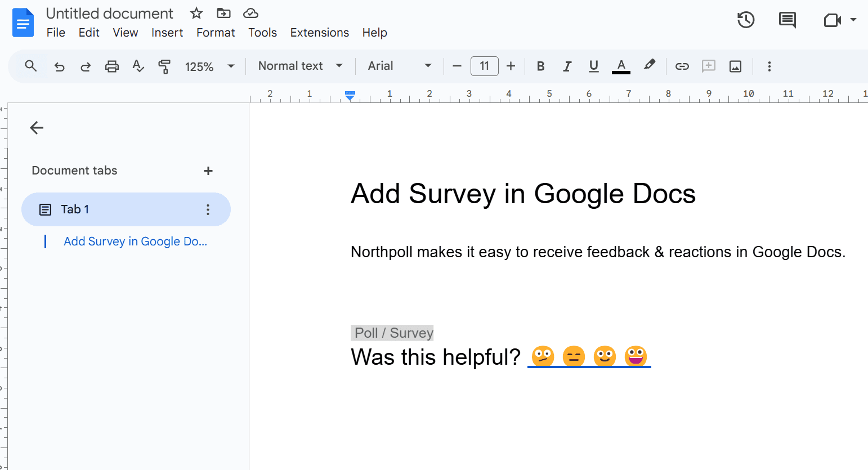868x470 pixels.
Task: Check cloud save status icon
Action: [x=250, y=13]
